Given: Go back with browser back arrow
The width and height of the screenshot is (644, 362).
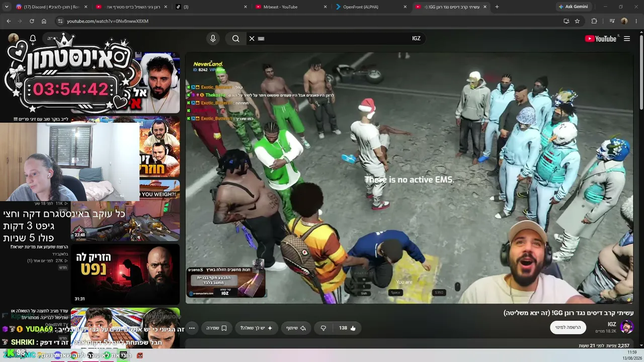Looking at the screenshot, I should point(9,21).
